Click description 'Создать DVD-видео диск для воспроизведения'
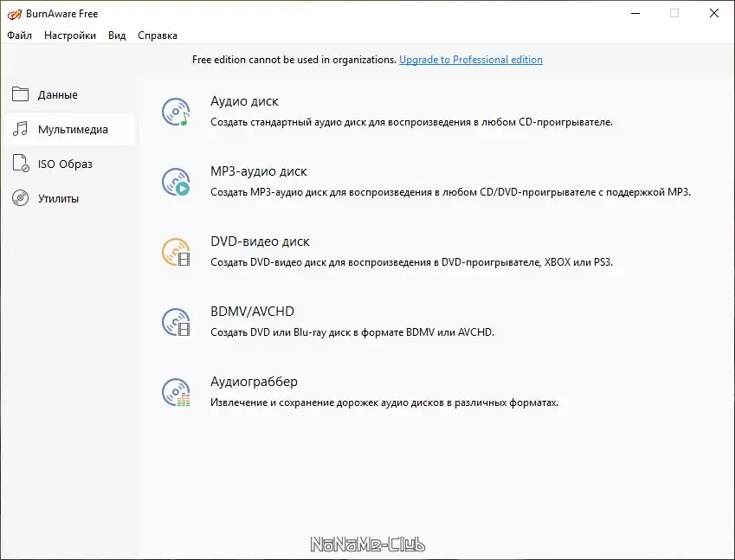This screenshot has width=735, height=560. pyautogui.click(x=411, y=262)
